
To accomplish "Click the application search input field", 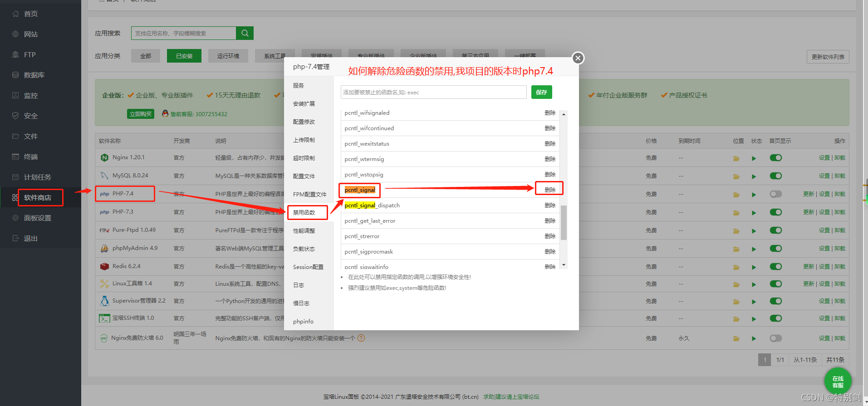I will (184, 33).
